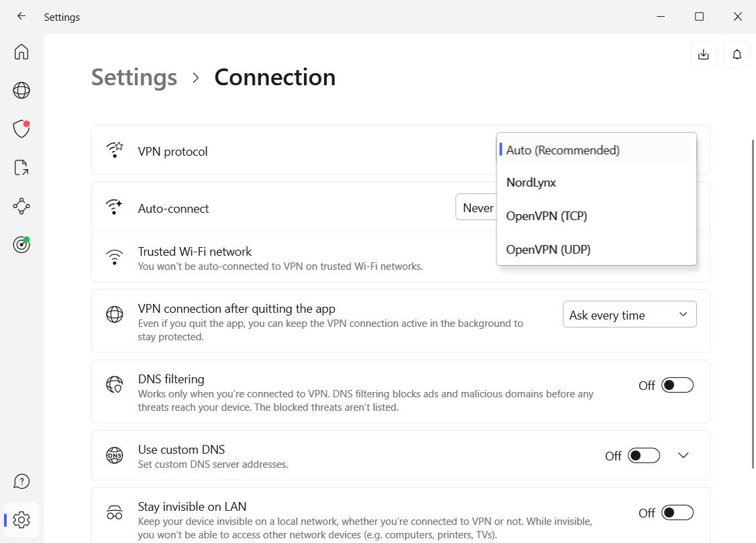Choose OpenVPN (TCP) protocol option
756x543 pixels.
coord(546,216)
